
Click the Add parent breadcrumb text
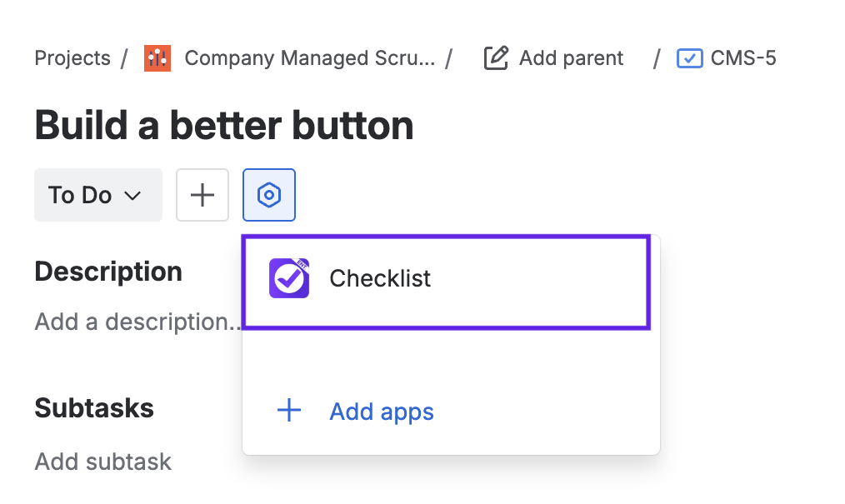571,58
